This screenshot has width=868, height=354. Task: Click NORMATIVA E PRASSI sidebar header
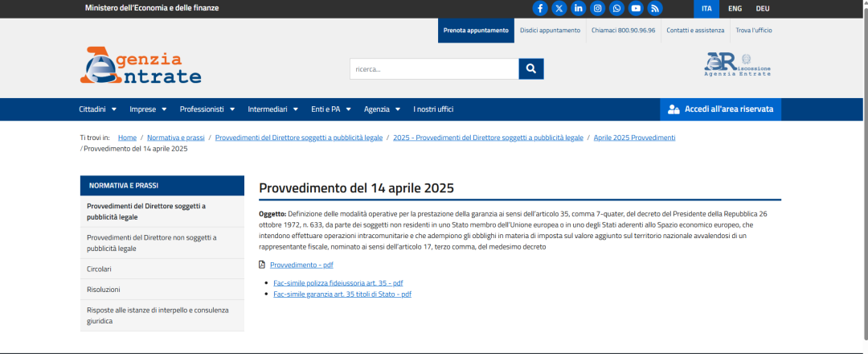point(162,186)
